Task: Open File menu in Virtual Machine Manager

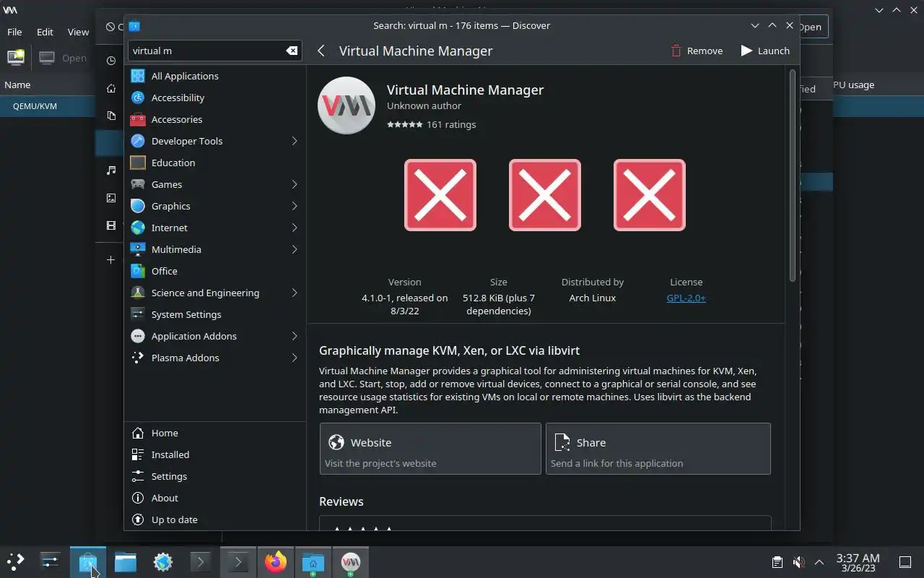Action: 14,32
